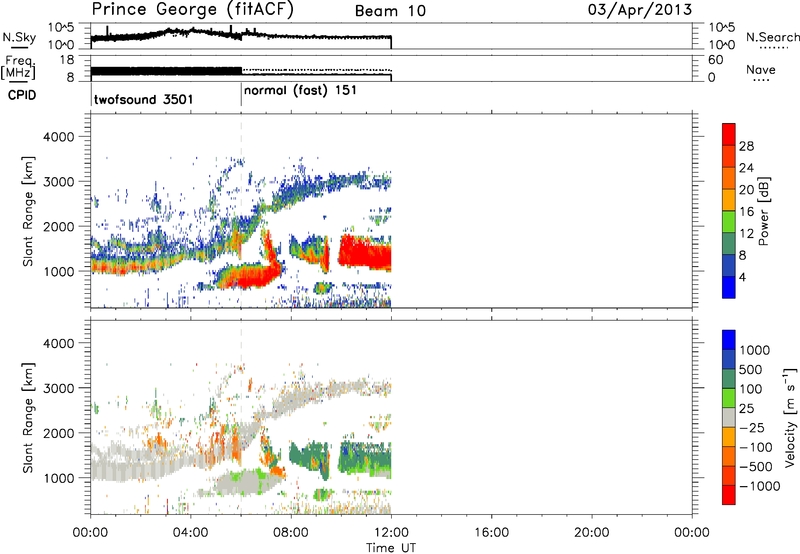Viewport: 800px width, 554px height.
Task: Click the '12:00' time tick label
Action: (391, 533)
